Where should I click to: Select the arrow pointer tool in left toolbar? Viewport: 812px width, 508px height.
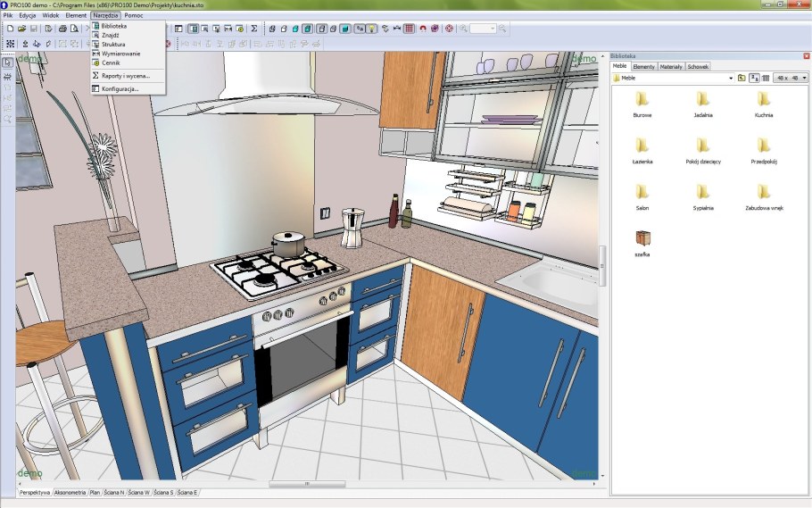point(7,62)
